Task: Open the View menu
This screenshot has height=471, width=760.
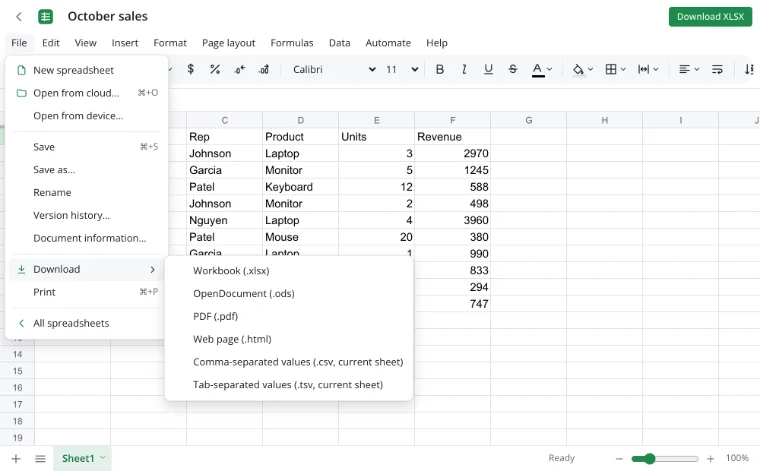Action: coord(85,43)
